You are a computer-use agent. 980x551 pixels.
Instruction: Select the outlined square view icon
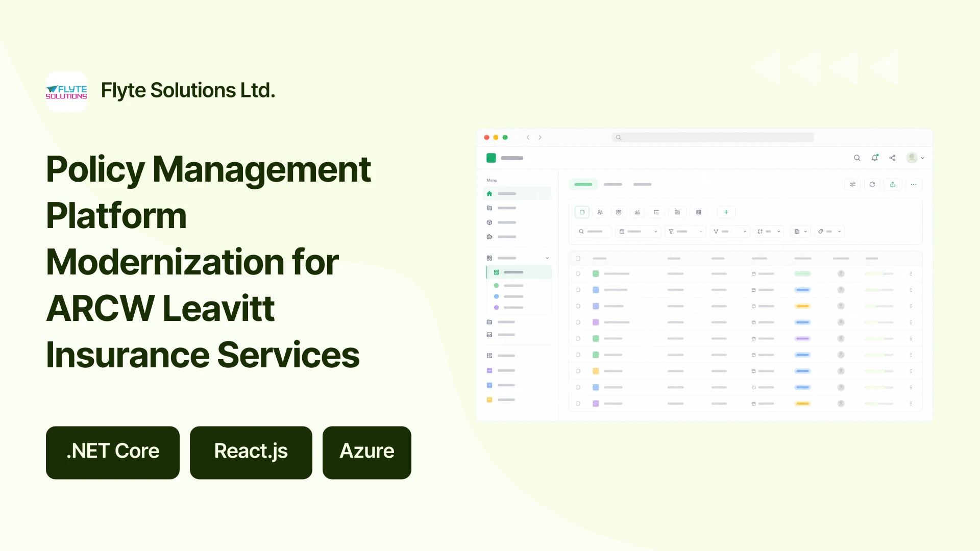tap(582, 212)
